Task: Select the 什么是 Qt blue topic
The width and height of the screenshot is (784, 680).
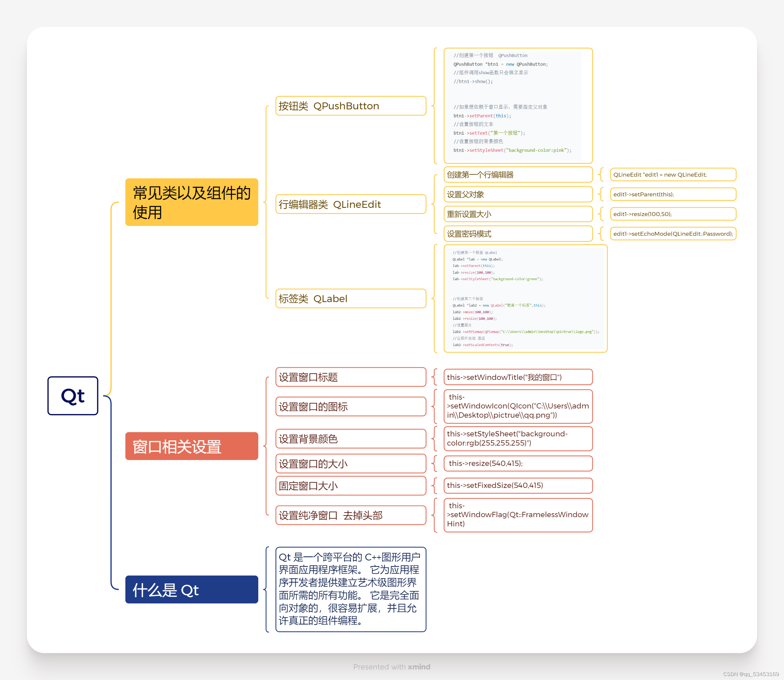Action: (192, 589)
